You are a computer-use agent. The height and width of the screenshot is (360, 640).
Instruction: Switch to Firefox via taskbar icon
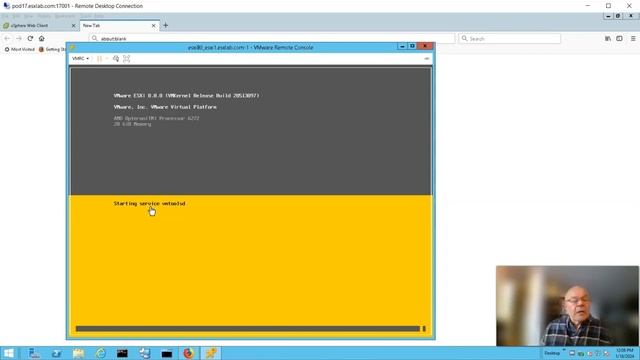click(x=189, y=353)
